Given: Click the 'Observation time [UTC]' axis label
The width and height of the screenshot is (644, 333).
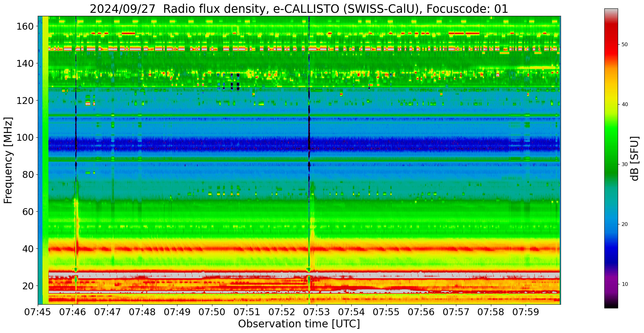Looking at the screenshot, I should pos(299,324).
